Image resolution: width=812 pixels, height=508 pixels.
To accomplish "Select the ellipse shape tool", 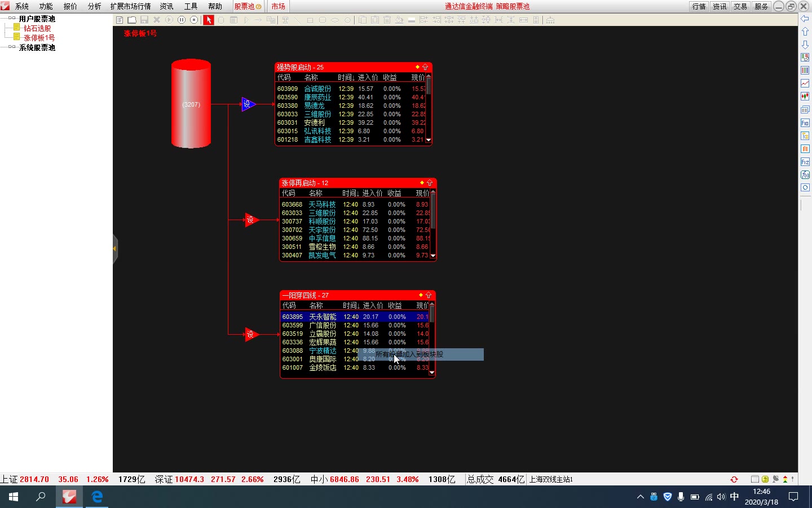I will coord(335,20).
